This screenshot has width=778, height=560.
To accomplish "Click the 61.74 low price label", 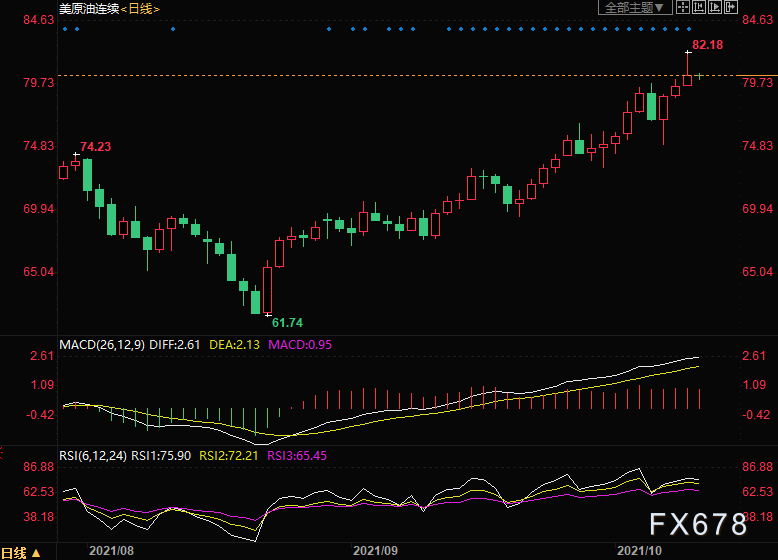I will click(287, 322).
